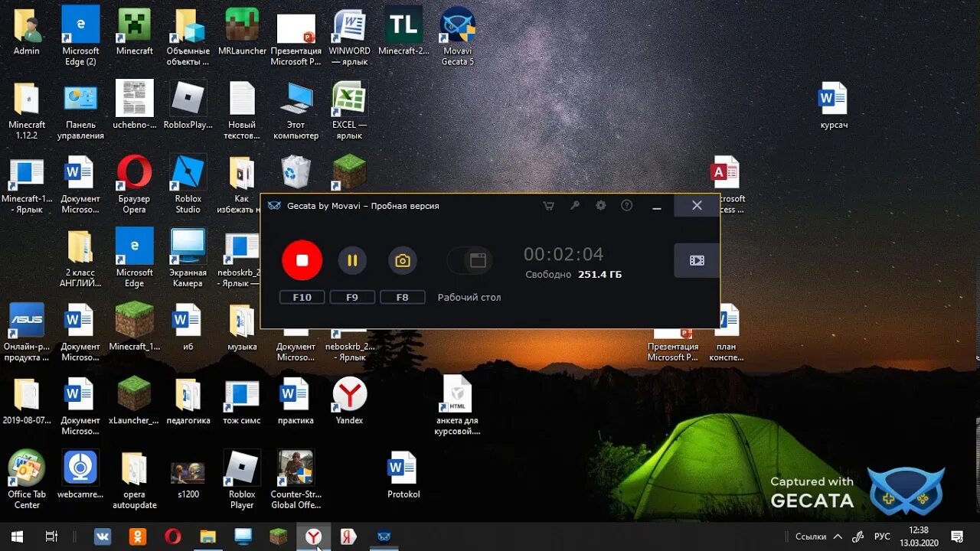Stop the recording with the red button

pyautogui.click(x=302, y=260)
